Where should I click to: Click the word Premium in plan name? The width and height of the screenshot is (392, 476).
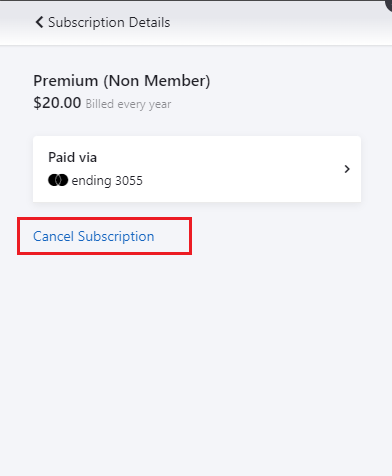coord(66,81)
